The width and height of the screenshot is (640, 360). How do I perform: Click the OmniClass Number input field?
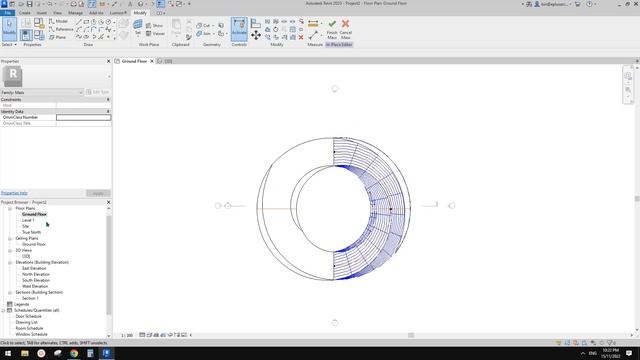coord(83,117)
